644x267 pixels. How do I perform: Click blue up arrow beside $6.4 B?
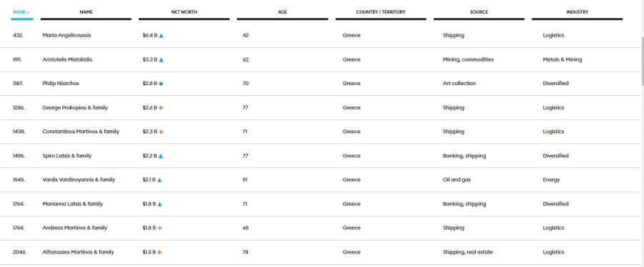pyautogui.click(x=161, y=36)
